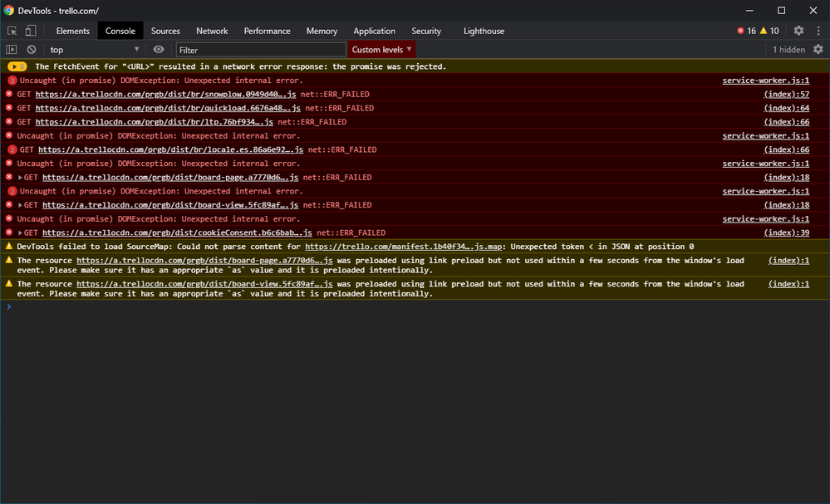Maximize the DevTools window
830x504 pixels.
[781, 11]
